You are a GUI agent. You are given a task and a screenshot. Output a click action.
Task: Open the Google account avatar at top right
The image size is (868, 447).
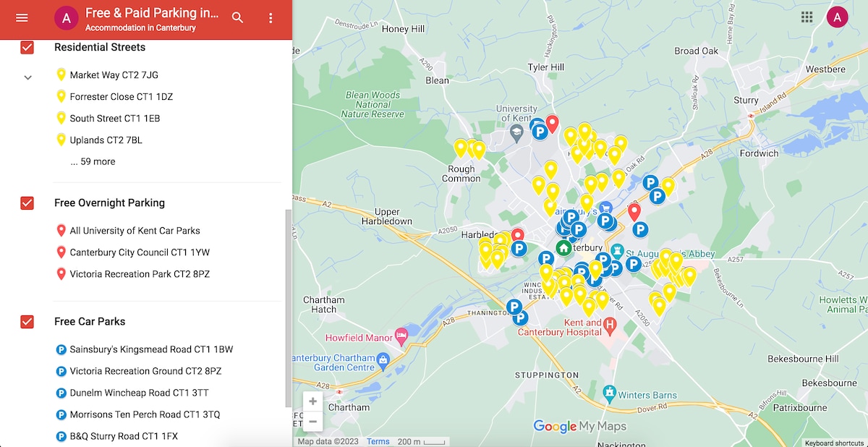tap(837, 17)
